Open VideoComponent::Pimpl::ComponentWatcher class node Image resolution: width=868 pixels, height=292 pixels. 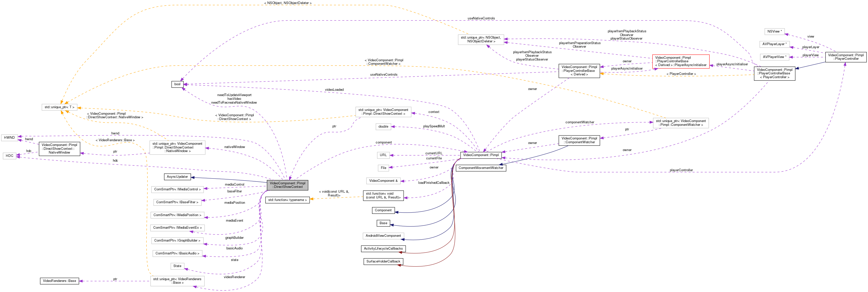click(579, 140)
